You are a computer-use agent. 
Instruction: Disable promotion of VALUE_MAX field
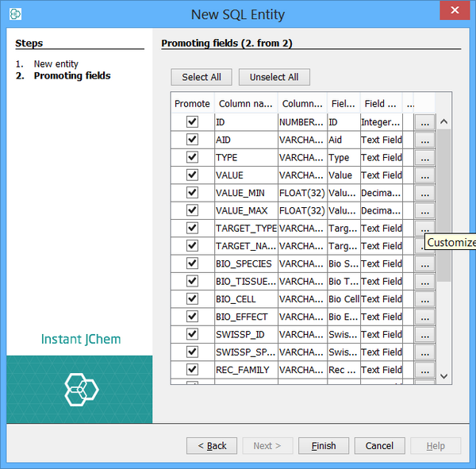point(192,210)
